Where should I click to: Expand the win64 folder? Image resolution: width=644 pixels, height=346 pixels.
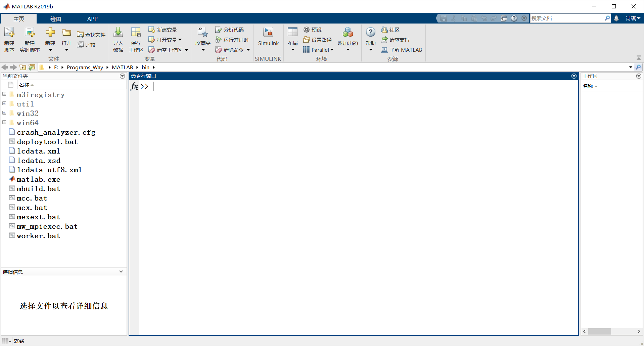pos(4,122)
